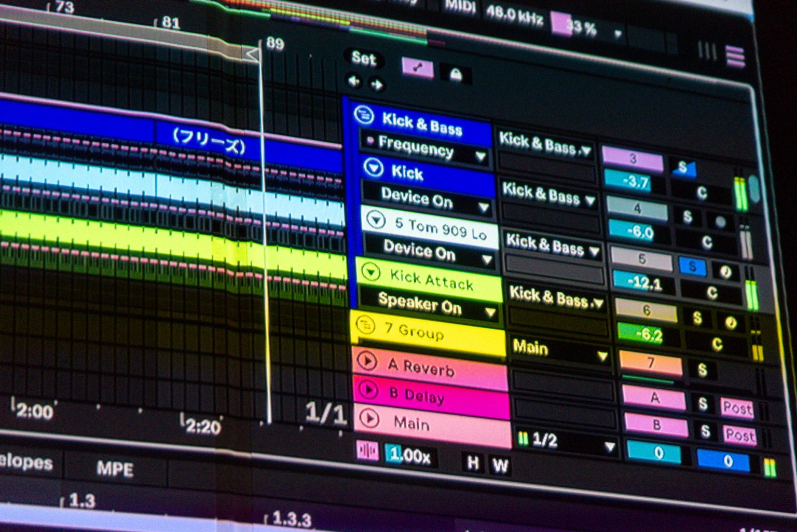Click track 4 pan C control

click(706, 242)
